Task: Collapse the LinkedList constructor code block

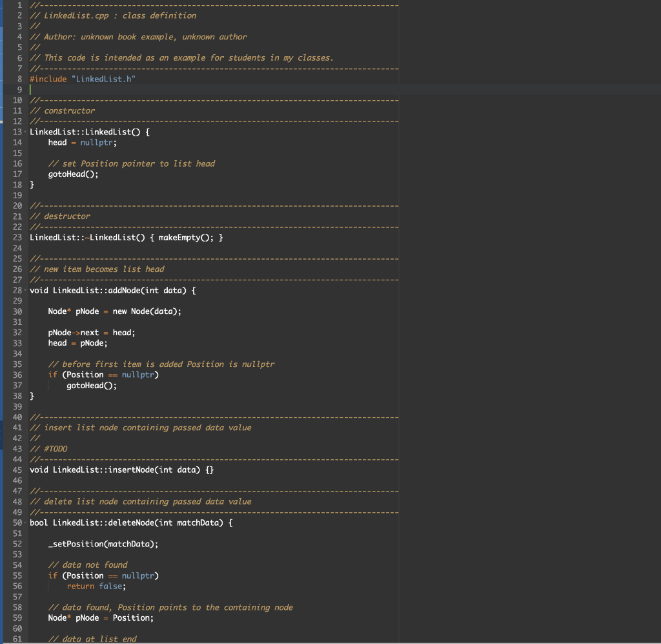Action: coord(25,131)
